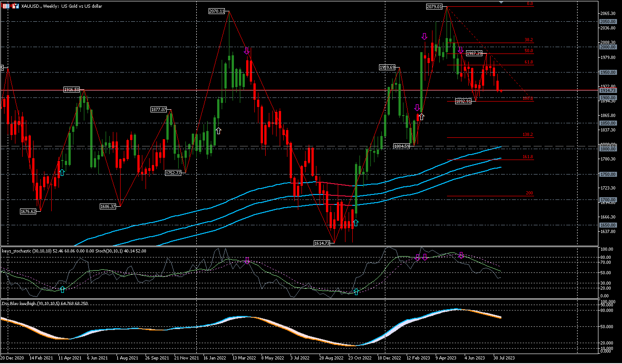This screenshot has width=622, height=364.
Task: Click current price tag 1914.73 on price axis
Action: point(606,90)
